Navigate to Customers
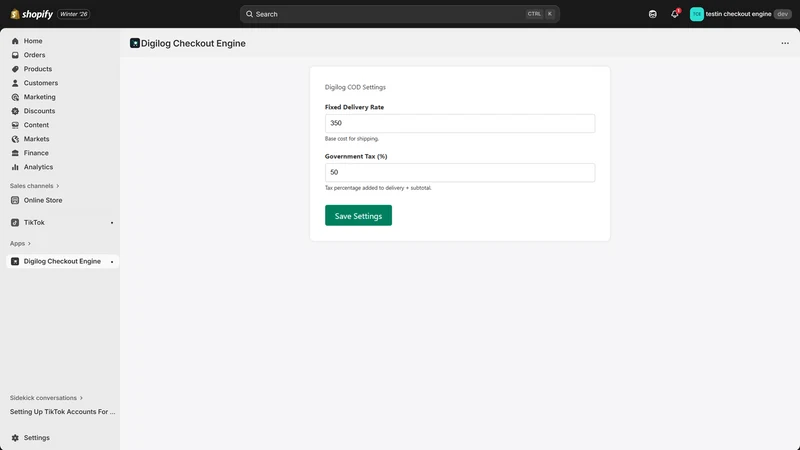Image resolution: width=800 pixels, height=450 pixels. [41, 83]
